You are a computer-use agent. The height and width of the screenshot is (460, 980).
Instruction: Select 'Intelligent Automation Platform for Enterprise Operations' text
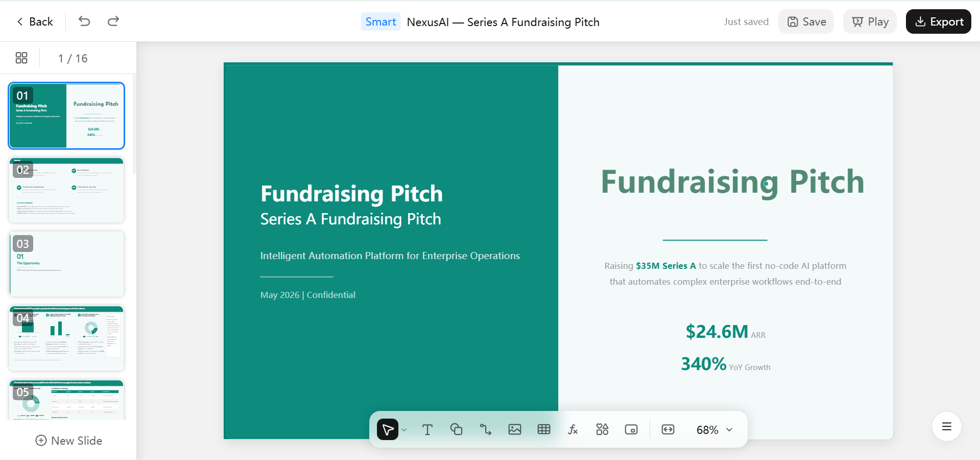pos(390,256)
